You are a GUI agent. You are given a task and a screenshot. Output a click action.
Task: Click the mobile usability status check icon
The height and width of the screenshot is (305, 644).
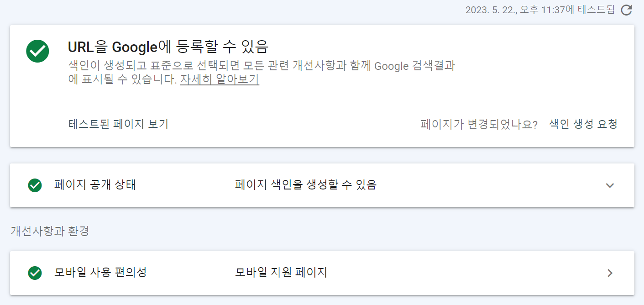tap(35, 273)
